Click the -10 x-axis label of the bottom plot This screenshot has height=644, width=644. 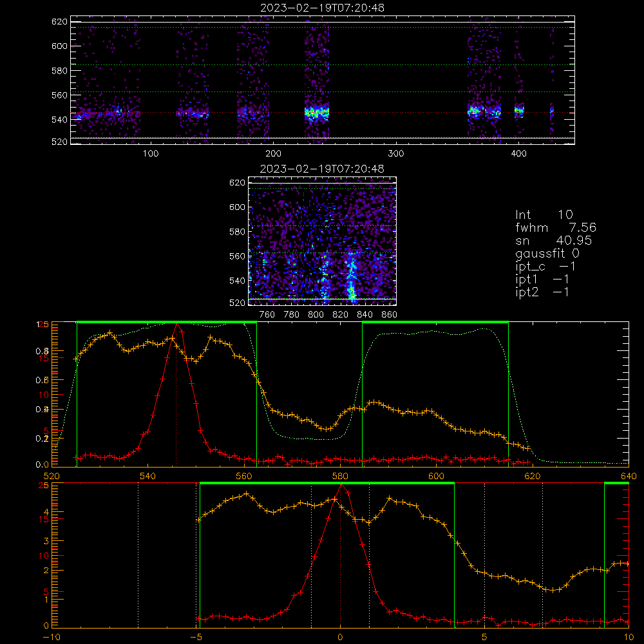(52, 638)
